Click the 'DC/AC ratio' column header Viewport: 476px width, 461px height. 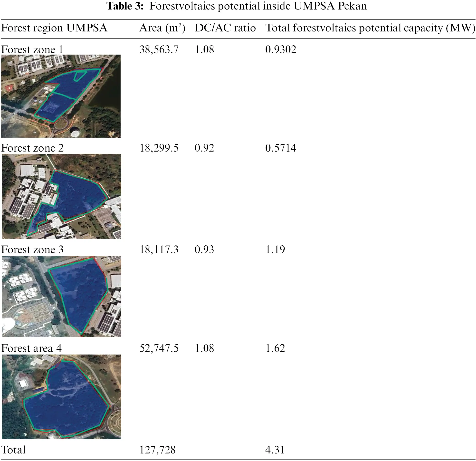(225, 28)
